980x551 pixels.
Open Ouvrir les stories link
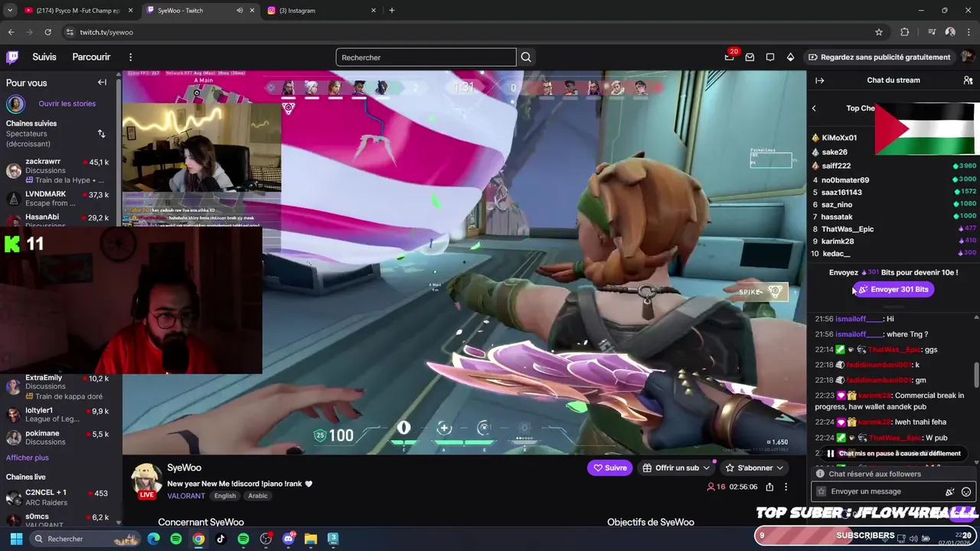pos(67,103)
